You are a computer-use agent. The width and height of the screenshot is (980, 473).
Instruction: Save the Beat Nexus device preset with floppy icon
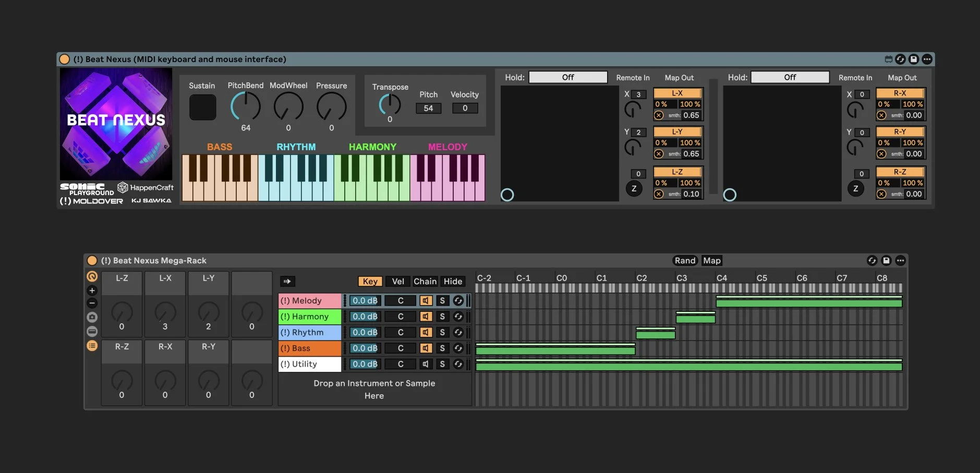(x=914, y=59)
